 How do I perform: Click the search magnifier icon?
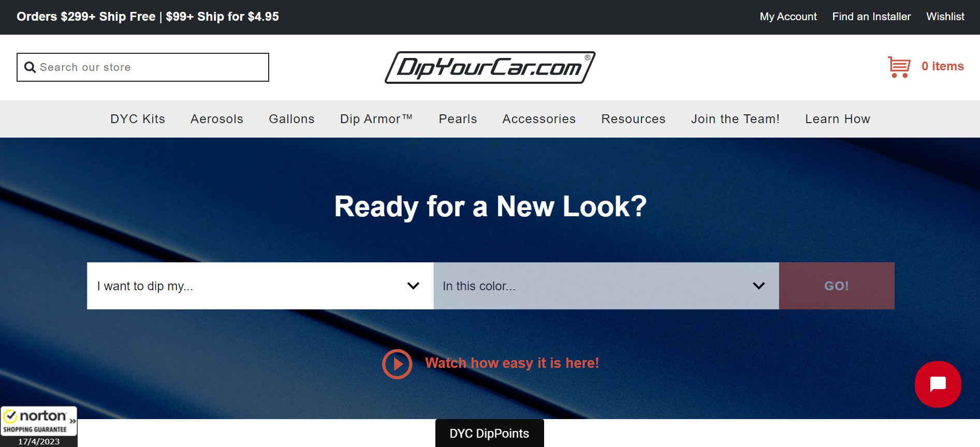30,67
